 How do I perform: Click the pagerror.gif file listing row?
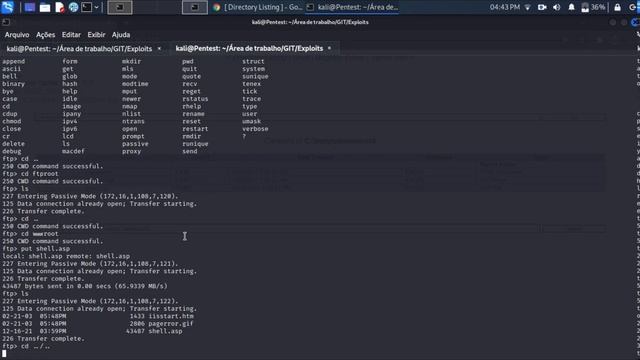coord(98,324)
